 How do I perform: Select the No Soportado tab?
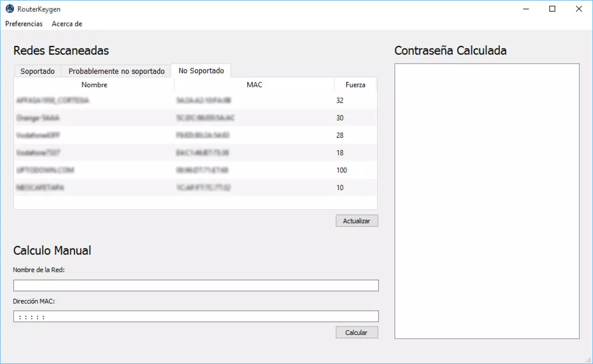coord(201,71)
